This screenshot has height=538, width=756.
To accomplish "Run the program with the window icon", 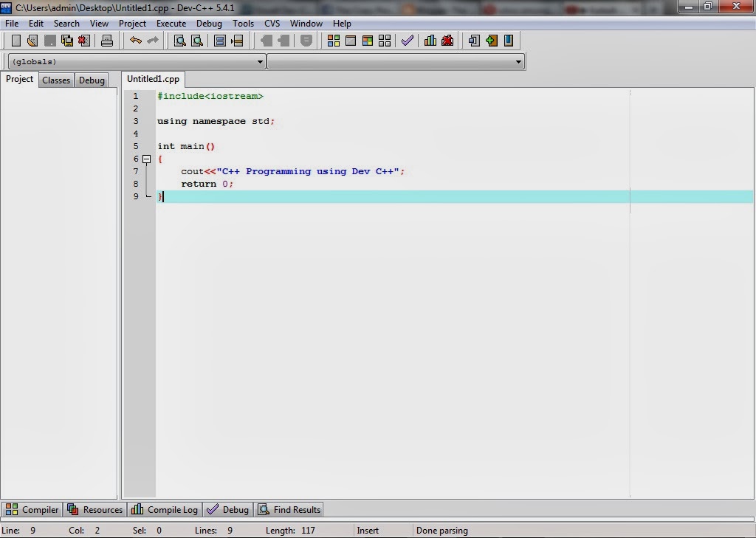I will [x=351, y=41].
